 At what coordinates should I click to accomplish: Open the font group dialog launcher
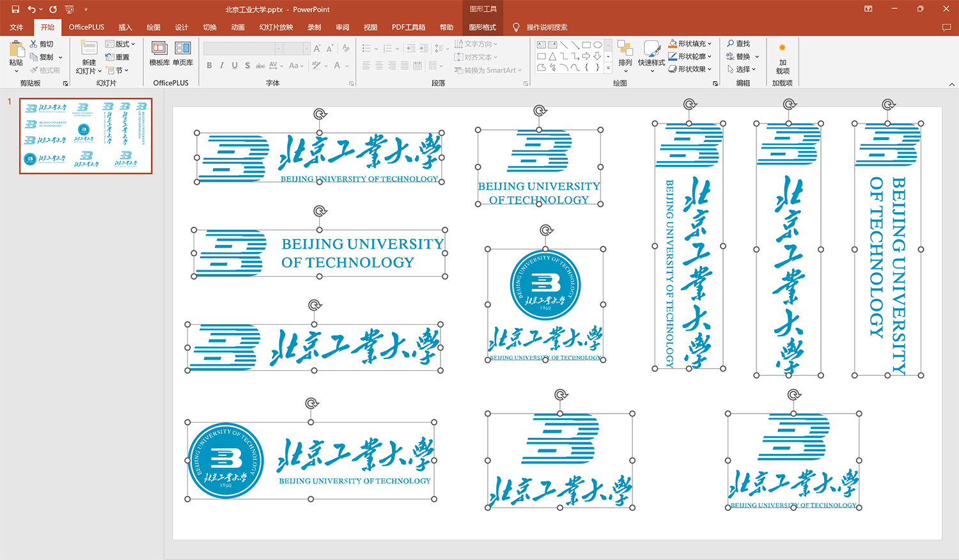351,84
